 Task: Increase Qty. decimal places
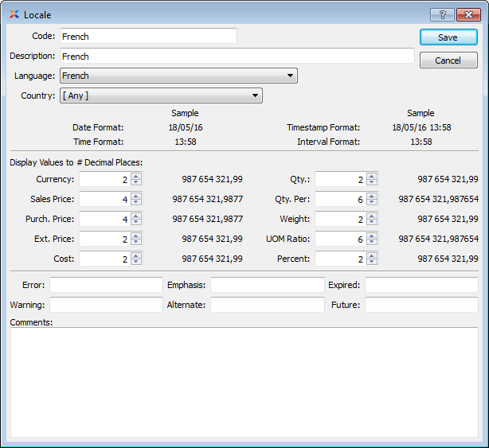pos(372,176)
